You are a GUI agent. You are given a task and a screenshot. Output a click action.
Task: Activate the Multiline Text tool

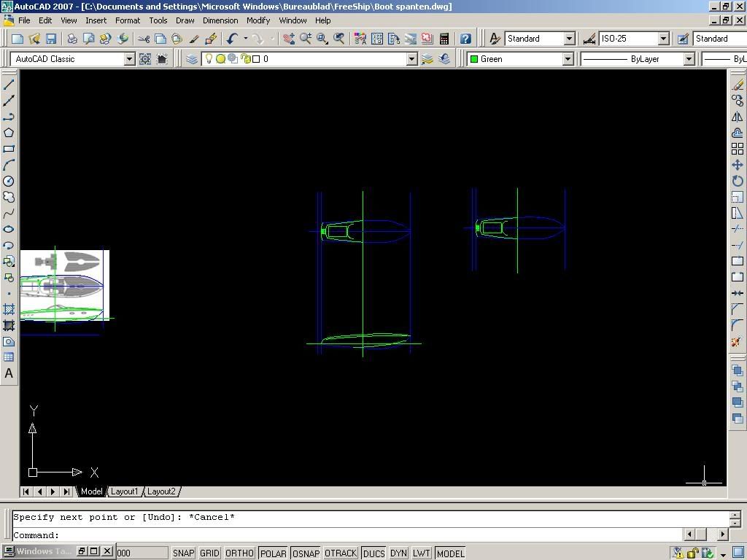[9, 373]
